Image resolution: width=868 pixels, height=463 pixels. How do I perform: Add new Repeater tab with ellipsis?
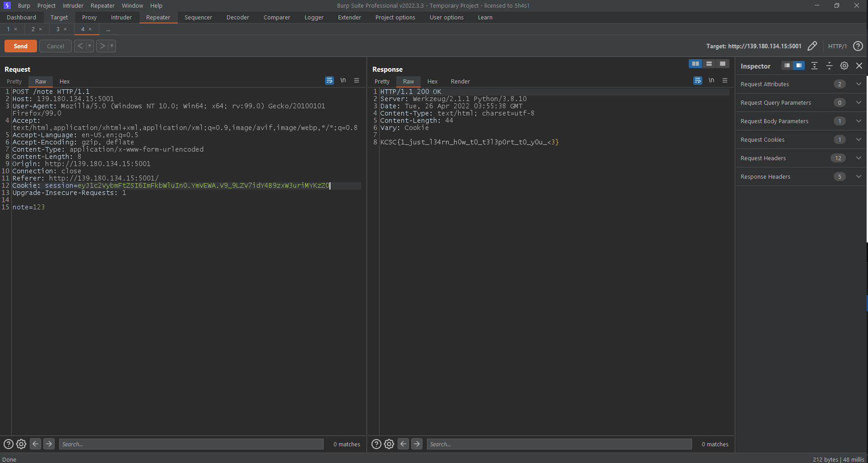pos(108,29)
